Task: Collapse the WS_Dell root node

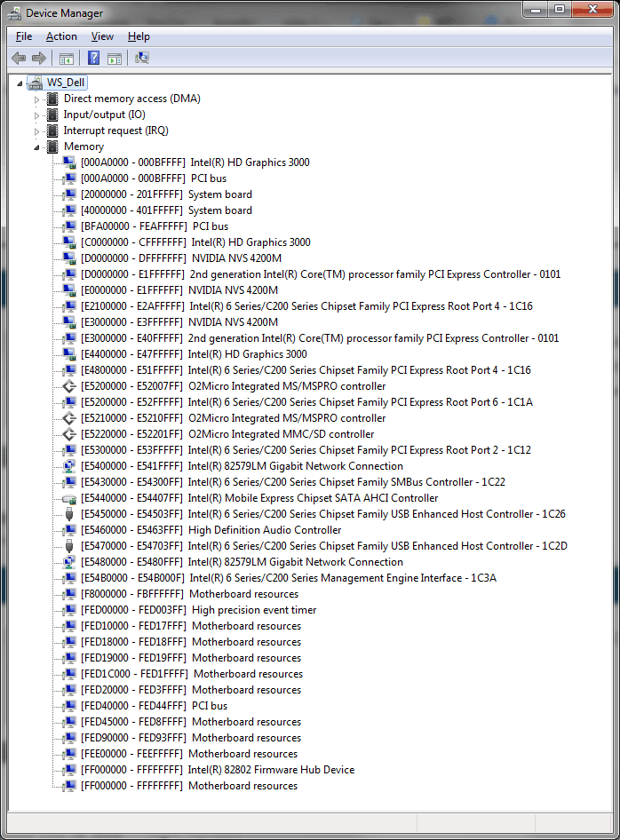Action: coord(20,83)
